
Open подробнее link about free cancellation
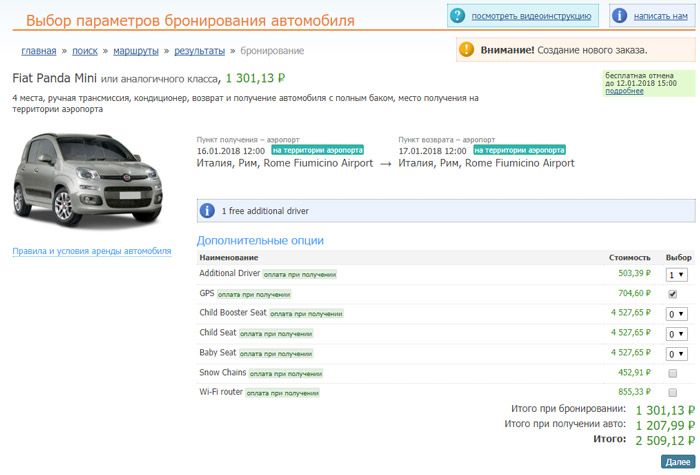point(624,91)
